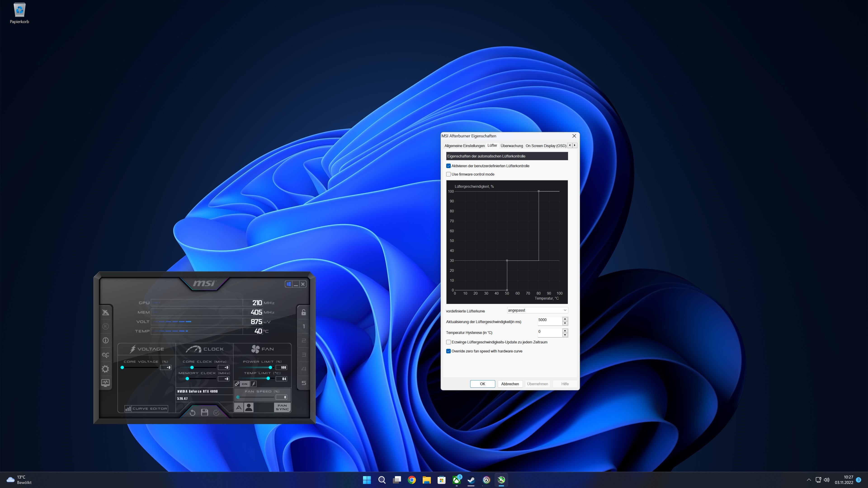Screen dimensions: 868x488
Task: Click OK in Afterburner Eigenschaften
Action: (483, 384)
